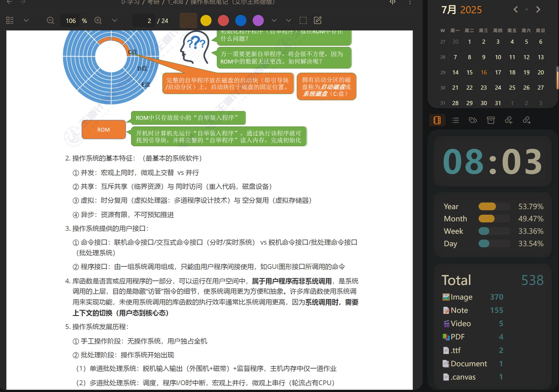Select the dark brown highlight swatch
The width and height of the screenshot is (559, 392).
(x=188, y=20)
